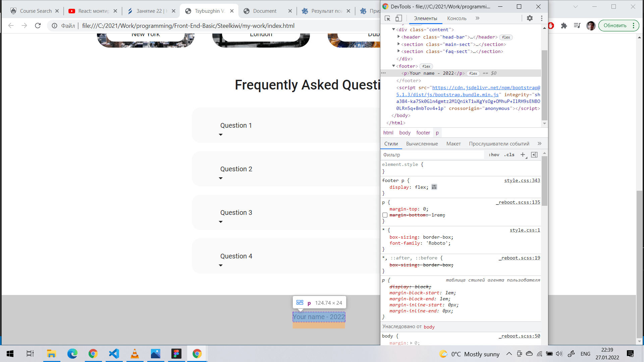644x362 pixels.
Task: Toggle element state with the :hov icon
Action: point(494,155)
